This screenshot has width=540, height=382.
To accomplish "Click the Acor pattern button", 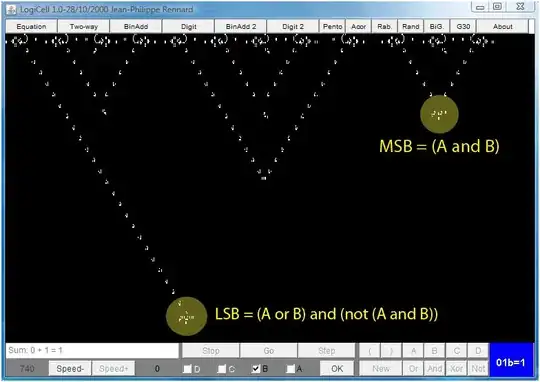I will tap(358, 27).
